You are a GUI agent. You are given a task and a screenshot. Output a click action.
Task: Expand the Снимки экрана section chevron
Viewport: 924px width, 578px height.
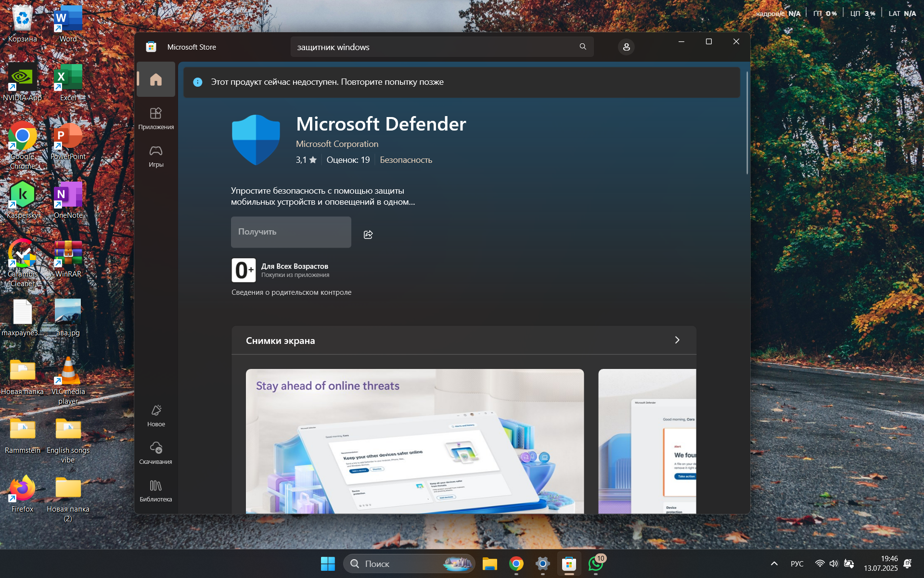point(677,340)
